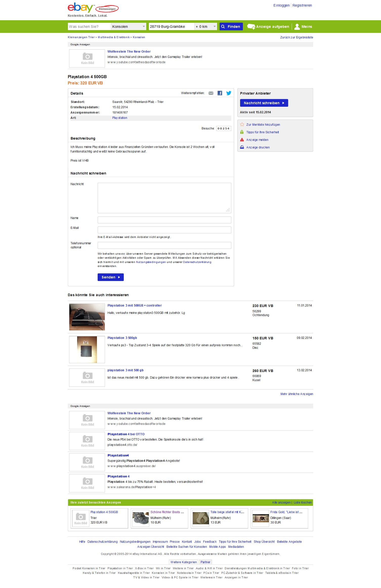Open recently viewed Playstation 4 500GB
The width and height of the screenshot is (381, 588).
coord(104,512)
